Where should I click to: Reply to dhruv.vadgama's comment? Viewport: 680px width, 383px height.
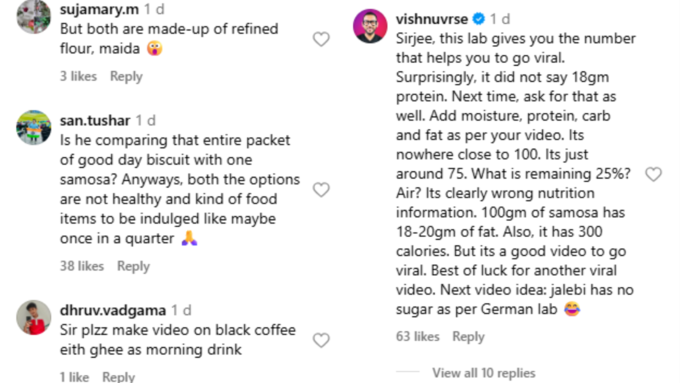coord(118,377)
